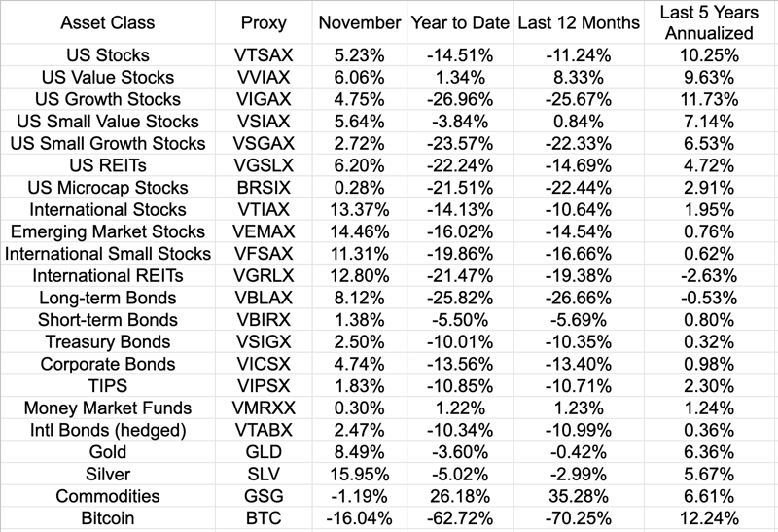Select the Last 5 Years Annualized header
Image resolution: width=778 pixels, height=532 pixels.
coord(709,23)
